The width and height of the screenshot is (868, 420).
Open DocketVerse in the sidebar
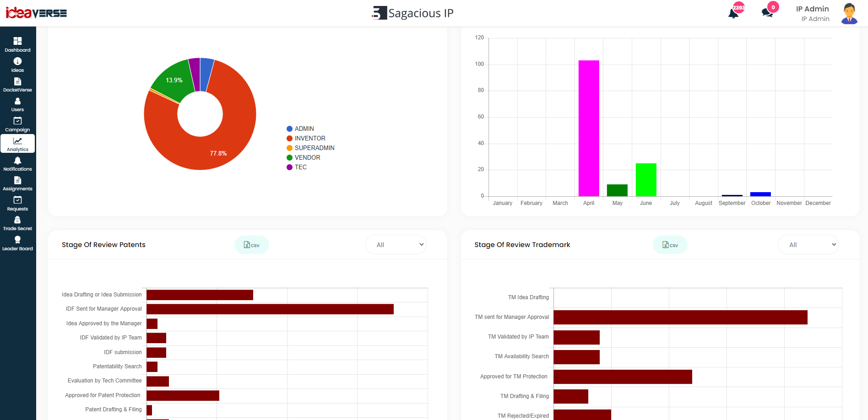(x=17, y=85)
